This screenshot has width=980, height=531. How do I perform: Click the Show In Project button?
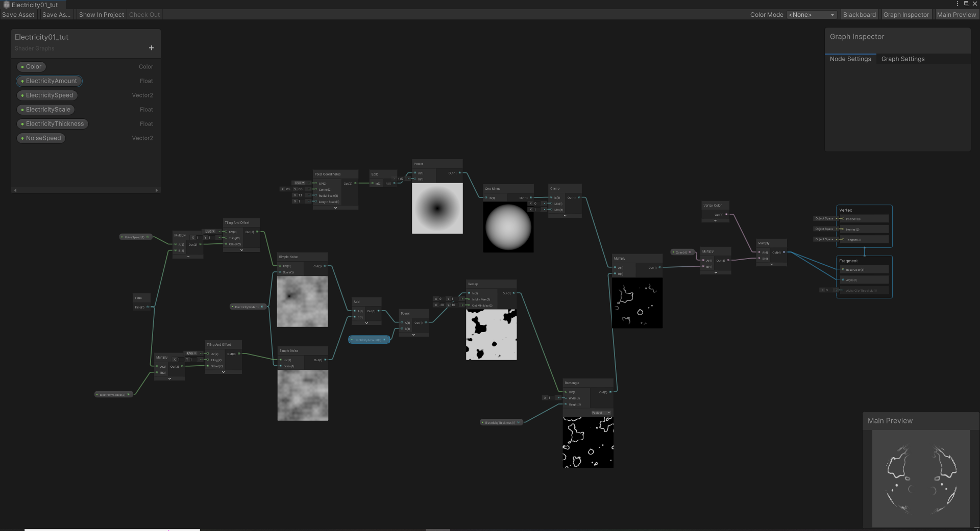pyautogui.click(x=102, y=15)
